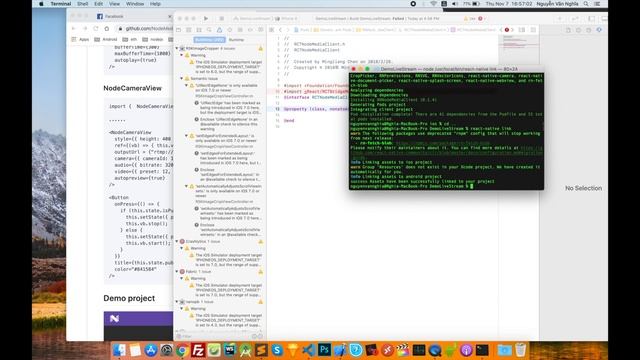The image size is (640, 360).
Task: Open the related items grid icon in editor jump bar
Action: coord(271,30)
